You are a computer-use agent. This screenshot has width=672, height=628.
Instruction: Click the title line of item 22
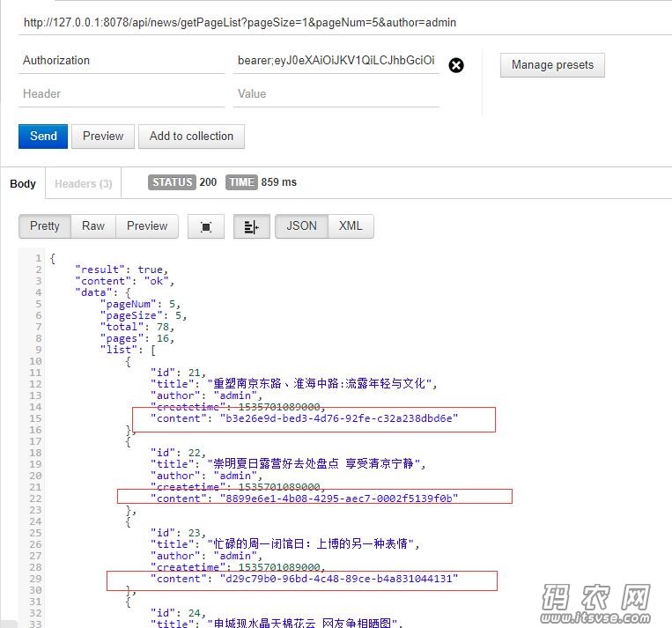[288, 464]
